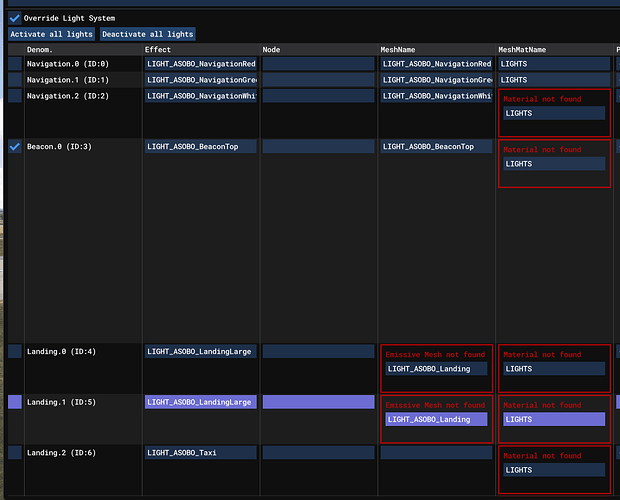Click highlighted Node field for Landing.1
Screen dimensions: 620x500
pos(319,402)
